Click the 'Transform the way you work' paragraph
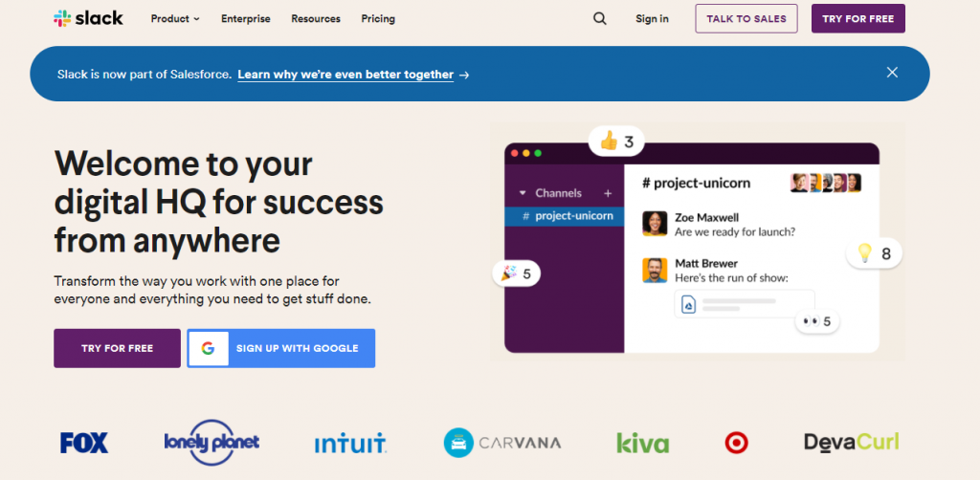The image size is (980, 480). pyautogui.click(x=212, y=291)
